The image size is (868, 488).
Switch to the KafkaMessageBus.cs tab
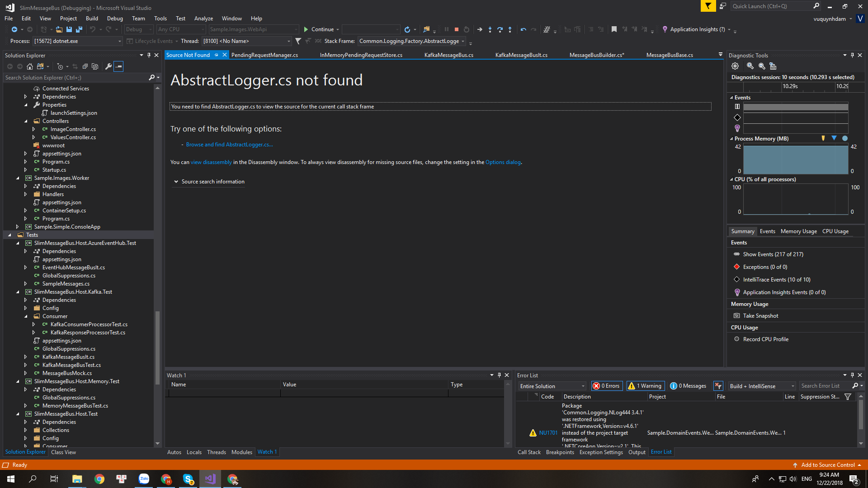click(x=448, y=55)
